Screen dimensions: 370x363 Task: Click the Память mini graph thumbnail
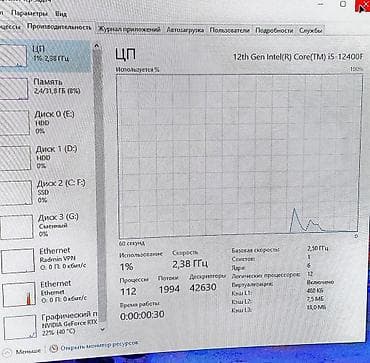(x=13, y=88)
